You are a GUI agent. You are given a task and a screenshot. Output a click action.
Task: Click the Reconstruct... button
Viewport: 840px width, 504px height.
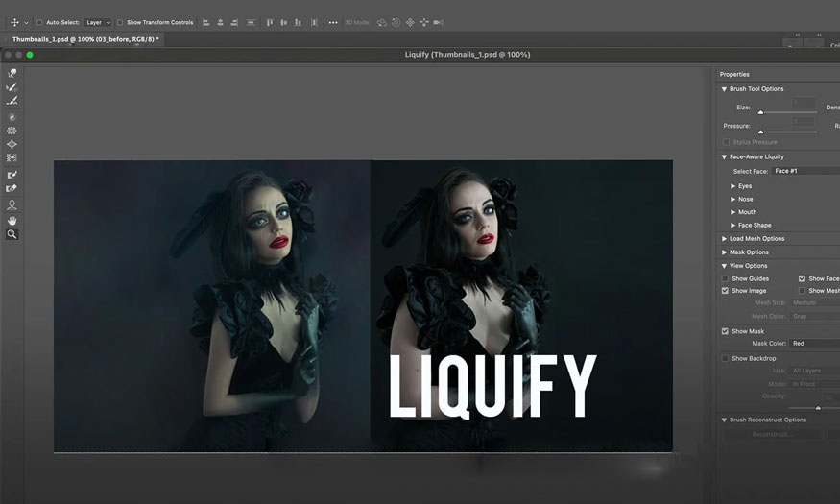pyautogui.click(x=772, y=434)
